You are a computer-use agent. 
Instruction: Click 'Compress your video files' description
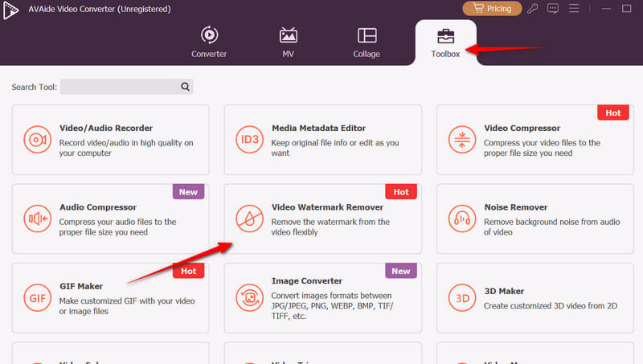tap(542, 148)
